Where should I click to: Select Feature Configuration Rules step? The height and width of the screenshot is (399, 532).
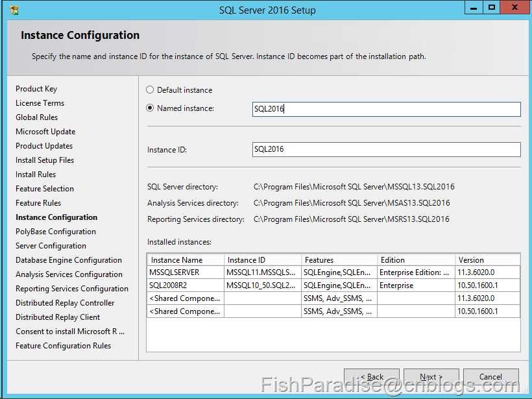tap(63, 345)
